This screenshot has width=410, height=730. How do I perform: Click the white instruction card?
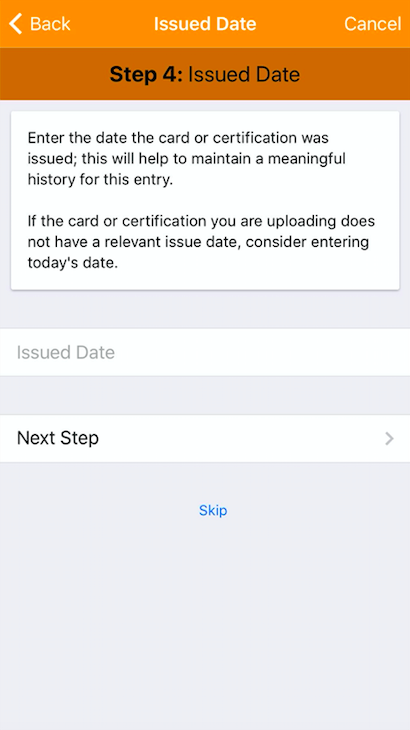205,201
